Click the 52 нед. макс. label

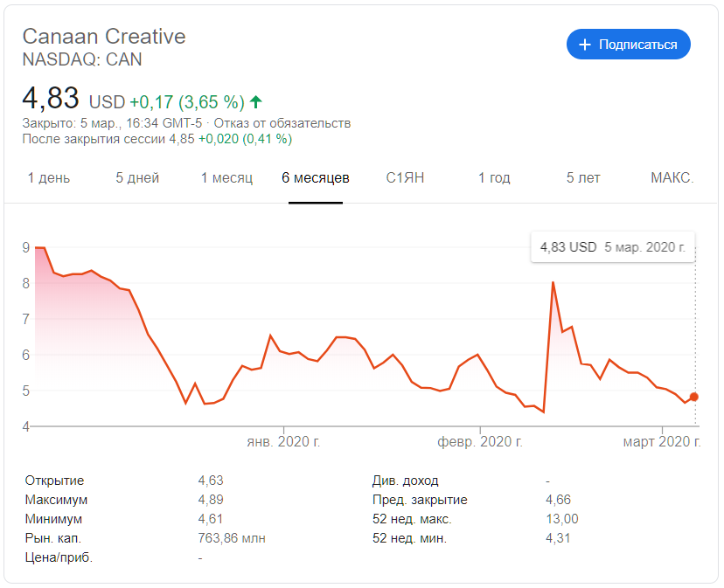pyautogui.click(x=412, y=519)
